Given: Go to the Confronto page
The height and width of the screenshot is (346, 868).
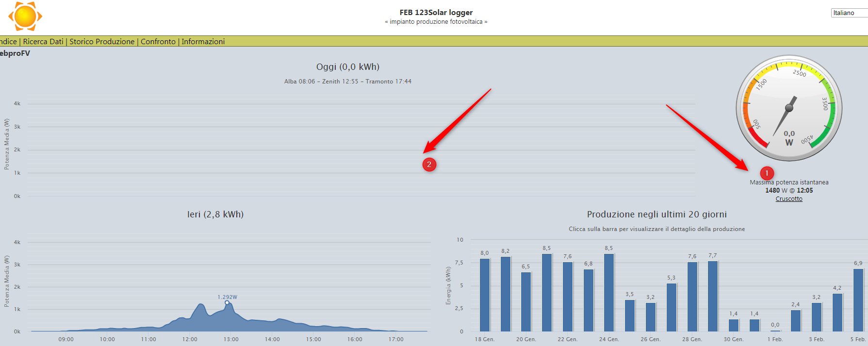Looking at the screenshot, I should (158, 42).
